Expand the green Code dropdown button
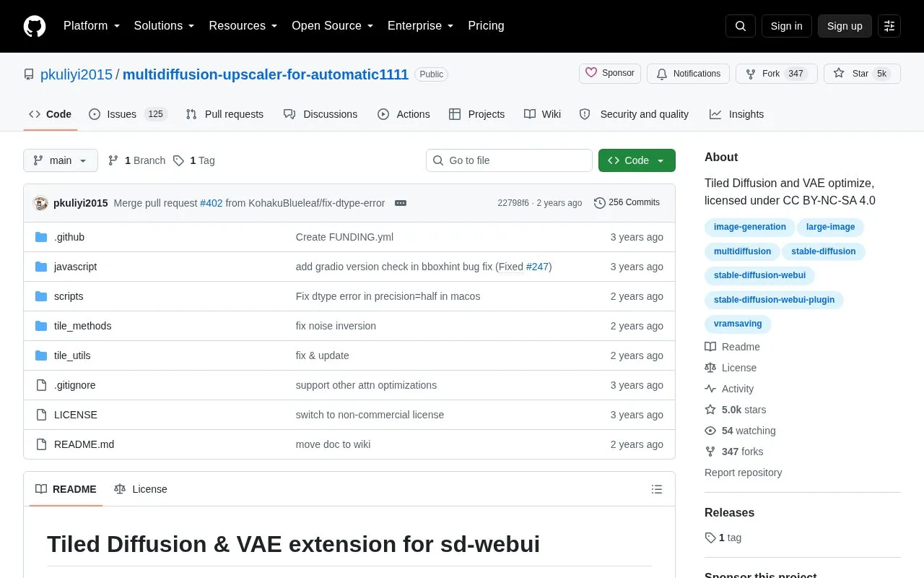 (x=637, y=160)
